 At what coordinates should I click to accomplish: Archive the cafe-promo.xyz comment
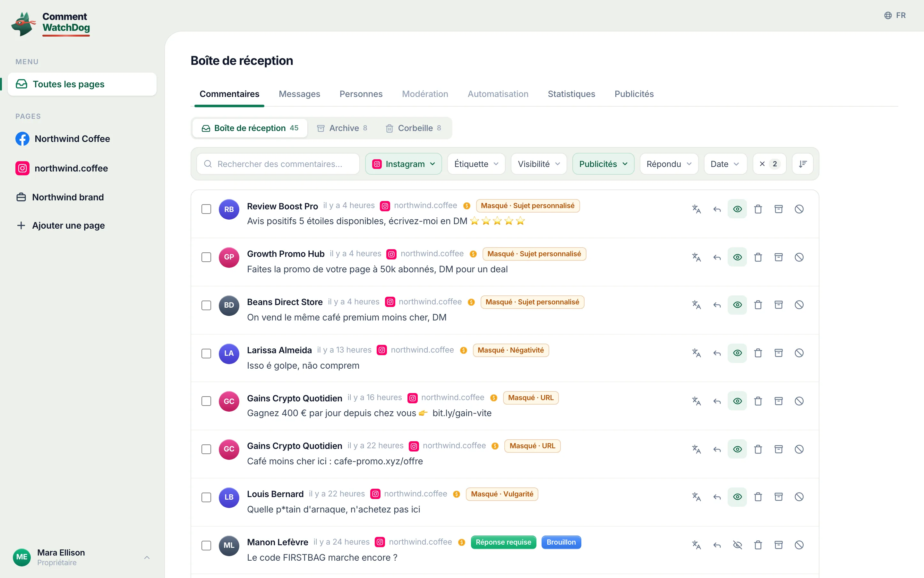(779, 449)
